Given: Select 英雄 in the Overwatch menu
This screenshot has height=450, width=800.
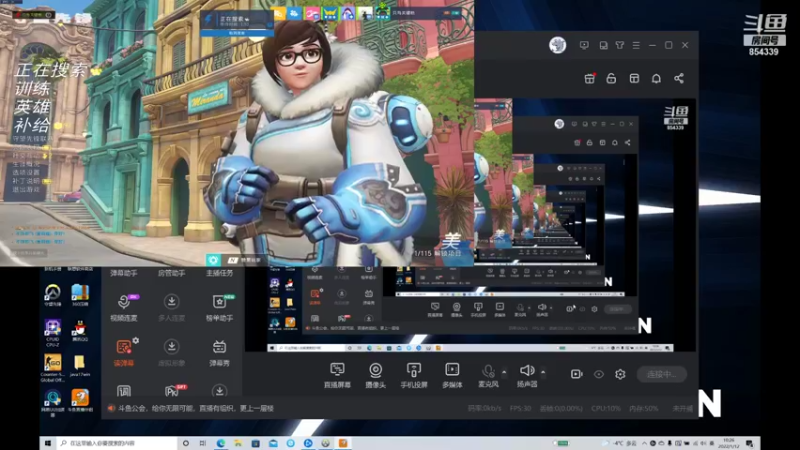Looking at the screenshot, I should click(32, 107).
